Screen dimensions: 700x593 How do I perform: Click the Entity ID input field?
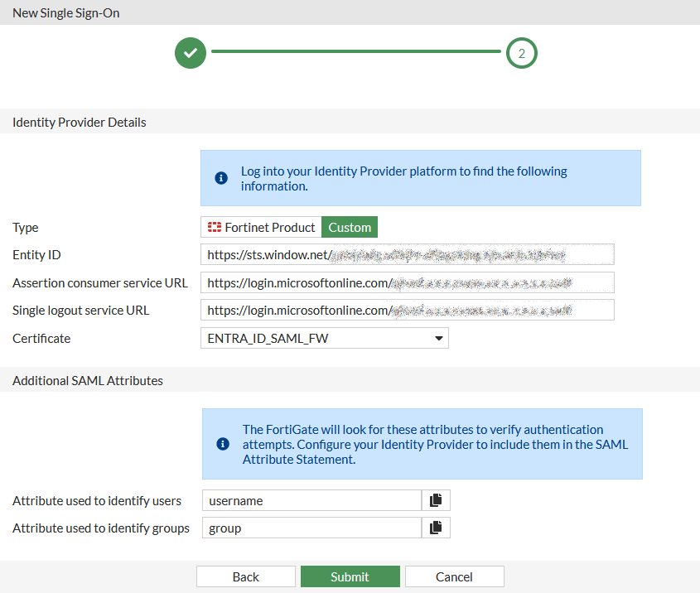click(x=407, y=254)
